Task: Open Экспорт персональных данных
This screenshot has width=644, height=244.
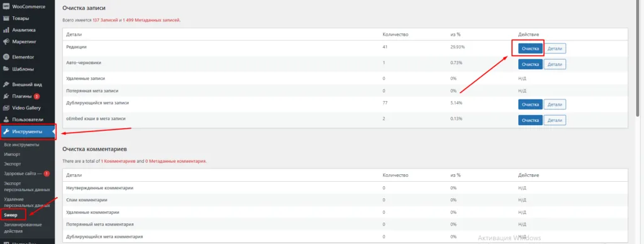Action: (26, 186)
